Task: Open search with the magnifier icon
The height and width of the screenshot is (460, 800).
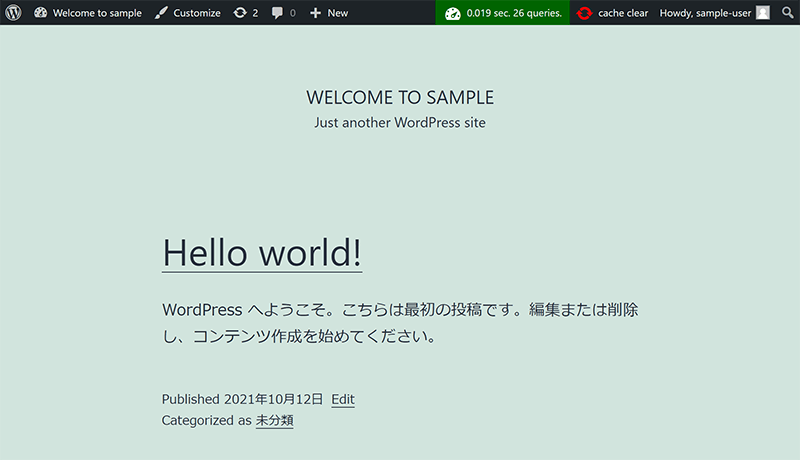Action: pyautogui.click(x=788, y=13)
